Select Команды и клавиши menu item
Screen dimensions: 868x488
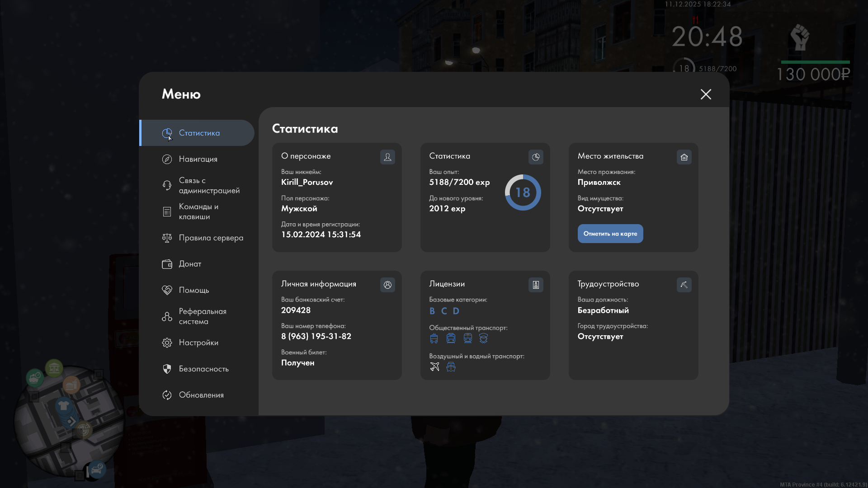(x=198, y=211)
